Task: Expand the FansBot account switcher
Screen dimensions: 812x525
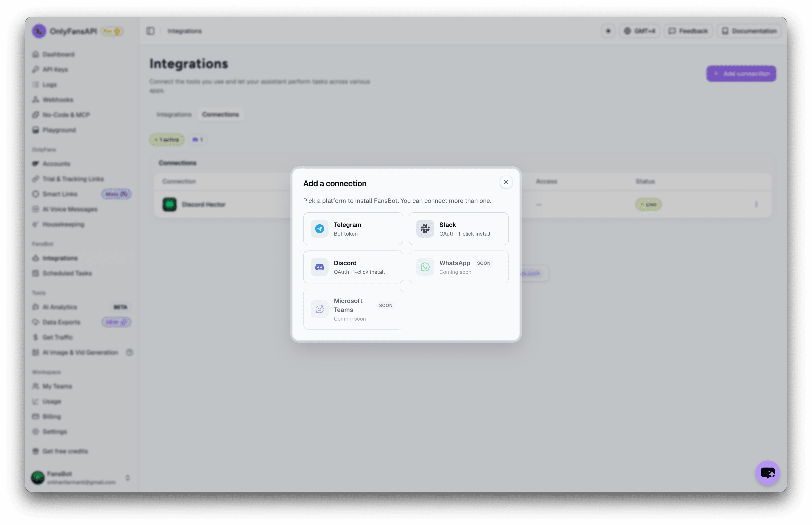Action: [x=128, y=478]
